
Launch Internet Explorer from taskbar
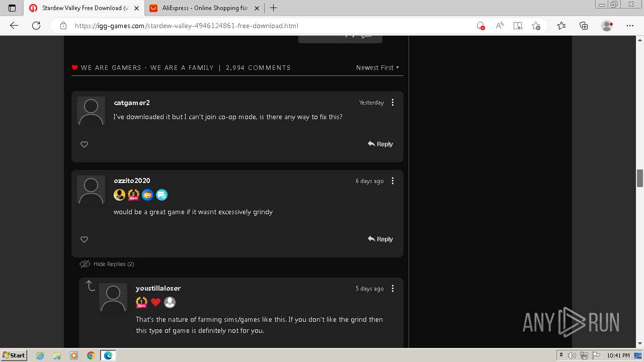(40, 355)
